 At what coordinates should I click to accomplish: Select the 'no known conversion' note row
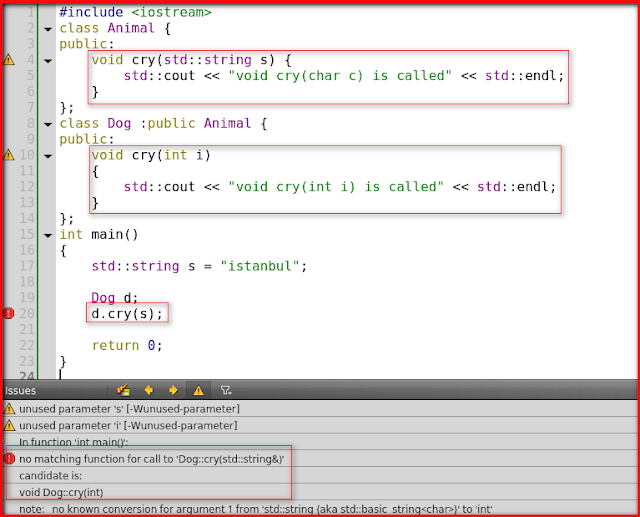click(320, 509)
